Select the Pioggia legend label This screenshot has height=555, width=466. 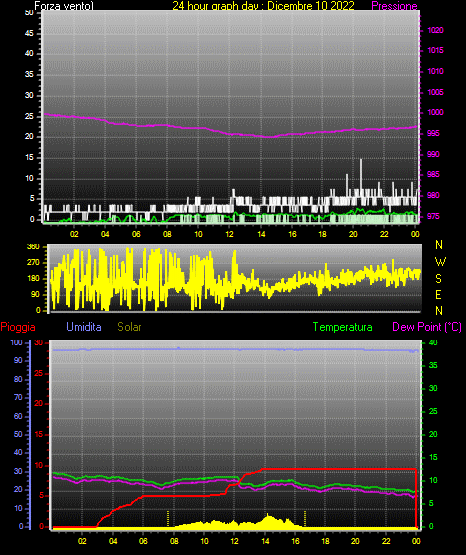(x=18, y=327)
